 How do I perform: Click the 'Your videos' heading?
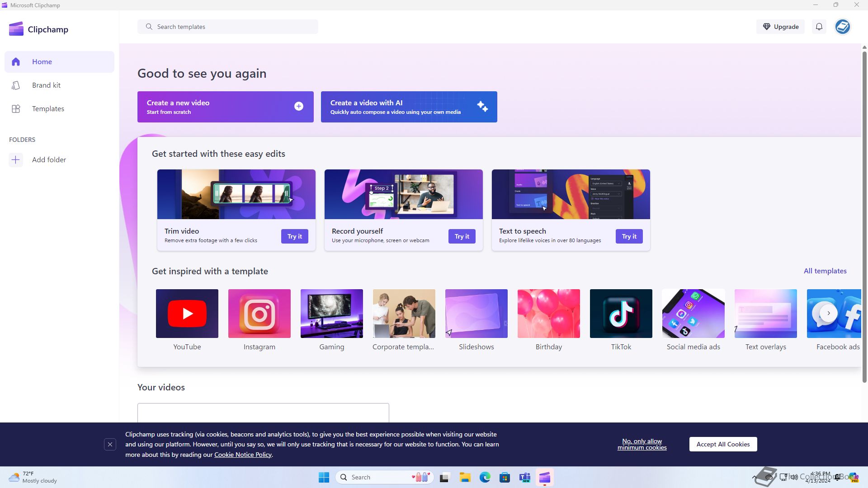[161, 388]
